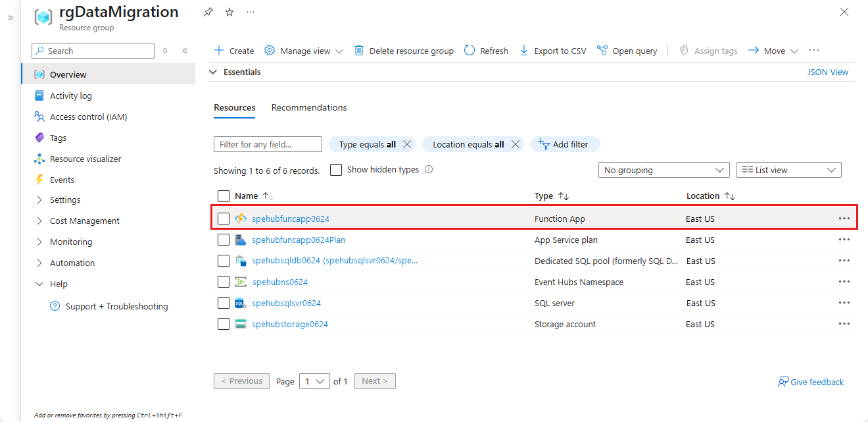Close the resource group blade
868x422 pixels.
[845, 13]
